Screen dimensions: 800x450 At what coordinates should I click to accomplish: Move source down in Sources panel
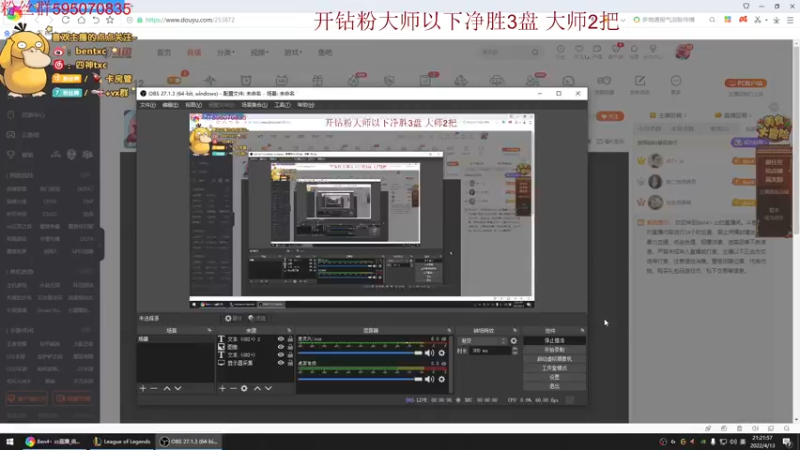268,388
